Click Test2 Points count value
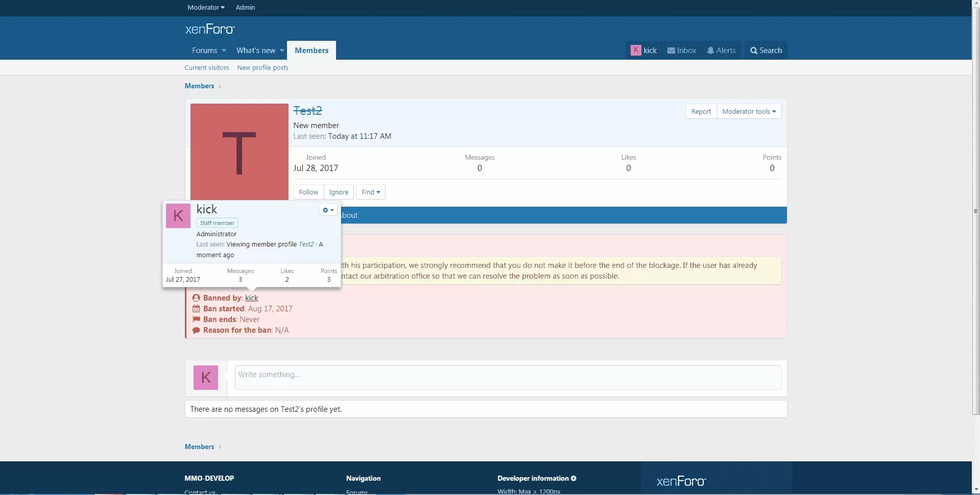This screenshot has width=980, height=495. pyautogui.click(x=772, y=168)
